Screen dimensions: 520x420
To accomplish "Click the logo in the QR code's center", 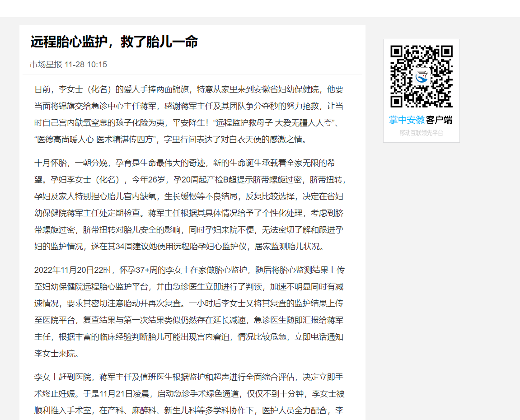I will coord(422,77).
